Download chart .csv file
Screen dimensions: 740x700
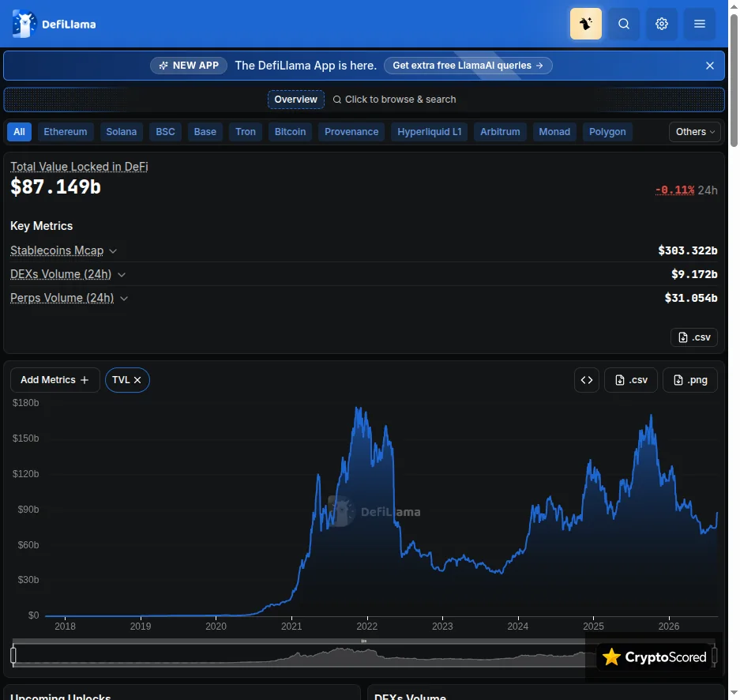[631, 380]
